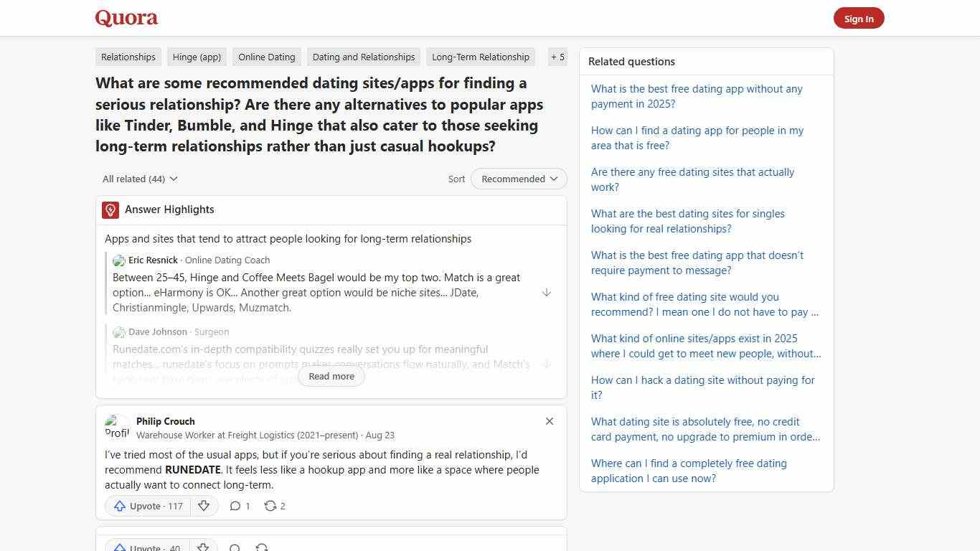Open the Recommended sort dropdown
Screen dimensions: 980x551
[518, 179]
